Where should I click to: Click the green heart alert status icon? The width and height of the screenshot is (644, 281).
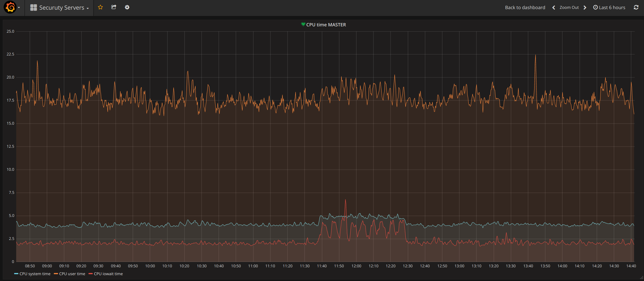tap(303, 24)
